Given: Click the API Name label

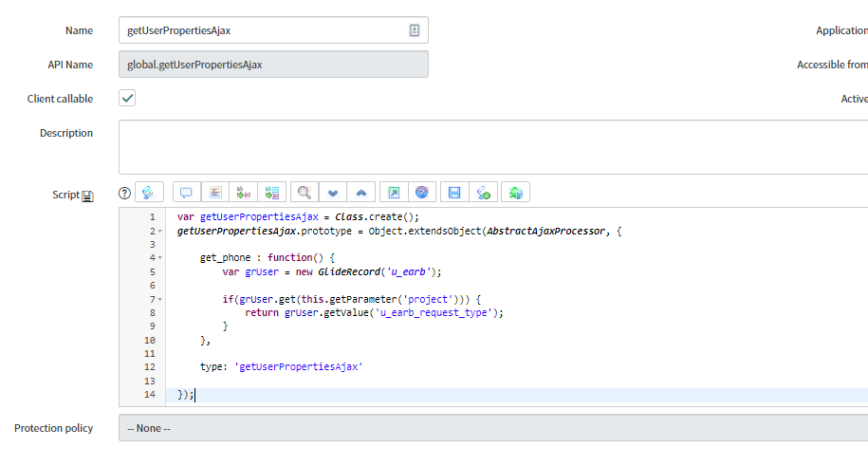Looking at the screenshot, I should [x=70, y=65].
